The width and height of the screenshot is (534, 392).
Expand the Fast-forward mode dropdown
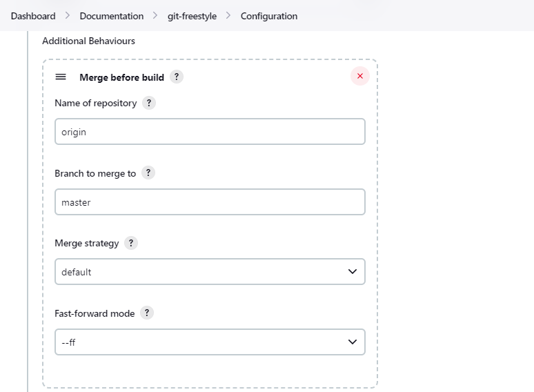click(x=210, y=342)
